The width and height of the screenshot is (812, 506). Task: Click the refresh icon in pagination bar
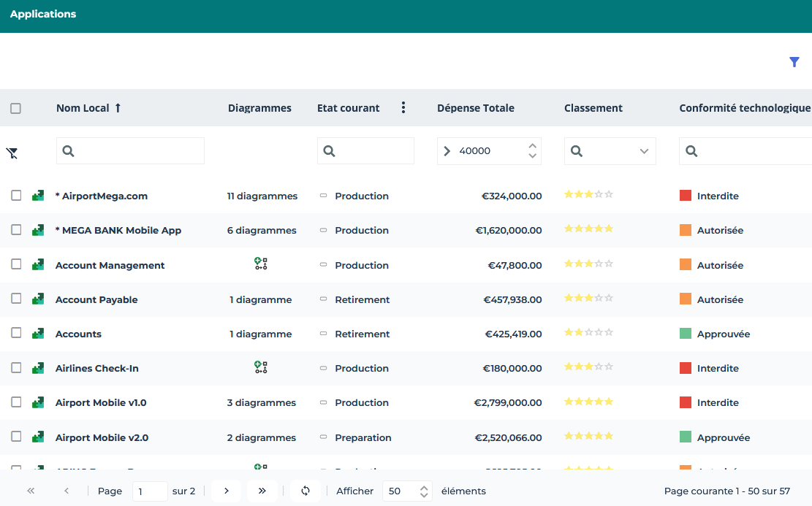click(306, 491)
